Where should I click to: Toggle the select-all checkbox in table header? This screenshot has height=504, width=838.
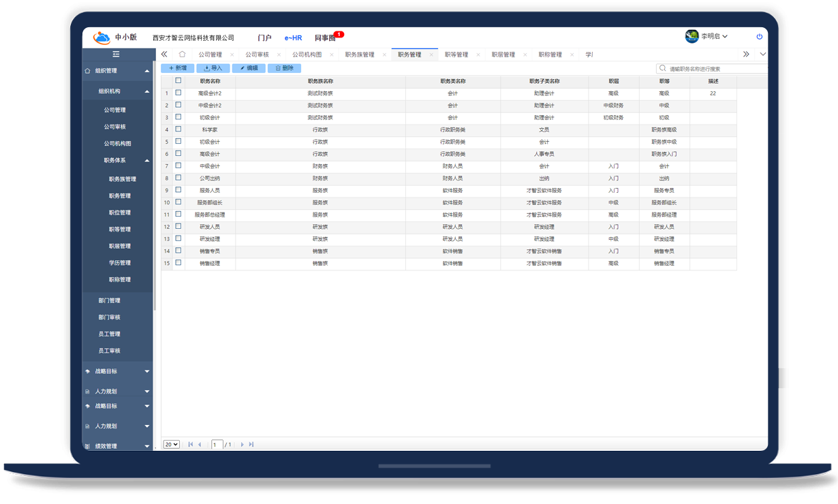[179, 80]
